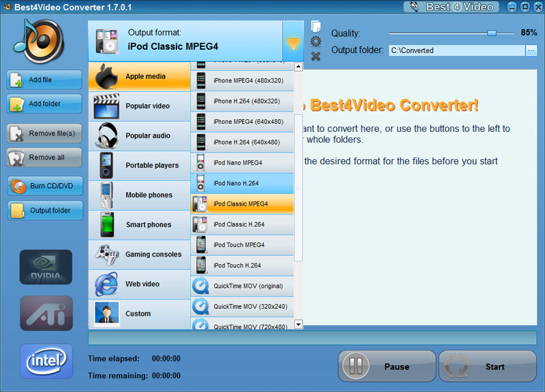Click the Intel acceleration icon
Viewport: 545px width, 392px height.
[46, 361]
